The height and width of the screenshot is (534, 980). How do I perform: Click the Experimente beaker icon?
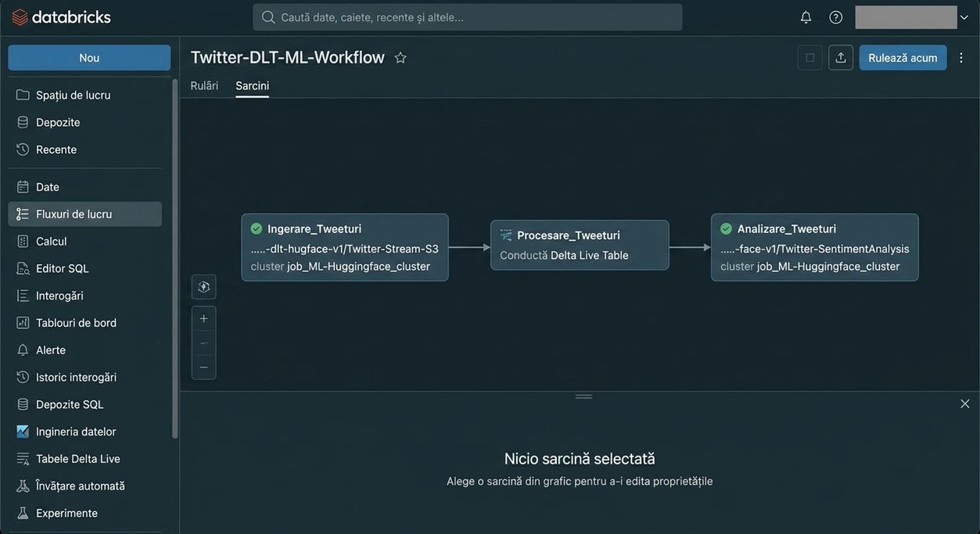click(x=23, y=513)
